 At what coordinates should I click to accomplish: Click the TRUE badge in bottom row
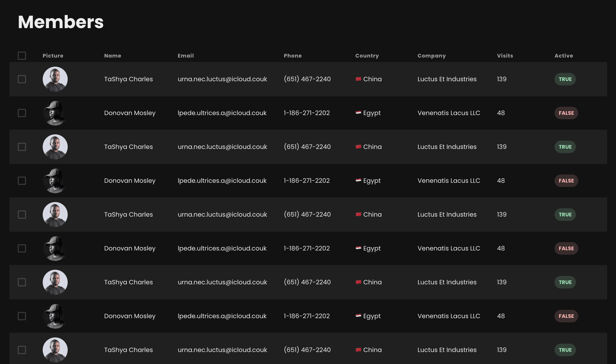click(565, 350)
